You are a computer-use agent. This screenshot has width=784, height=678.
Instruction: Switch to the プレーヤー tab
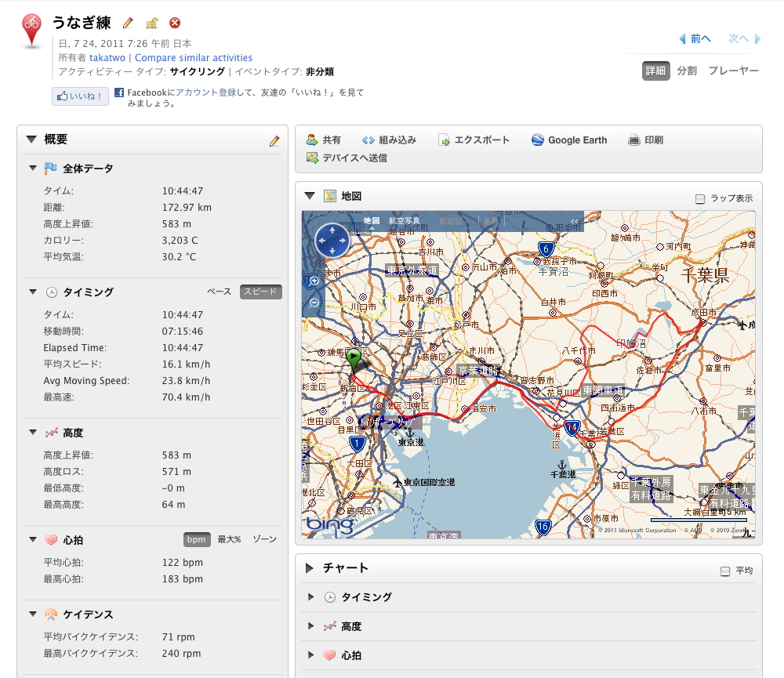(x=734, y=71)
